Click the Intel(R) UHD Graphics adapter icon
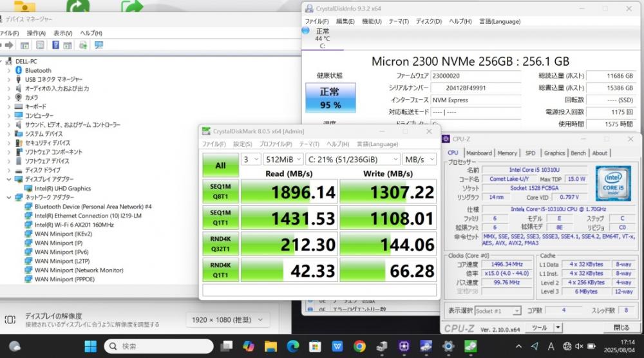The width and height of the screenshot is (644, 358). (x=28, y=189)
